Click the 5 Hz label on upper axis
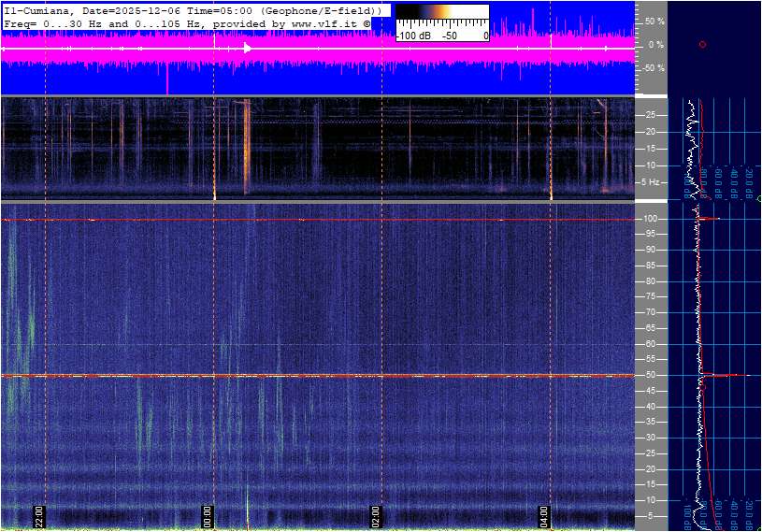 (x=651, y=181)
